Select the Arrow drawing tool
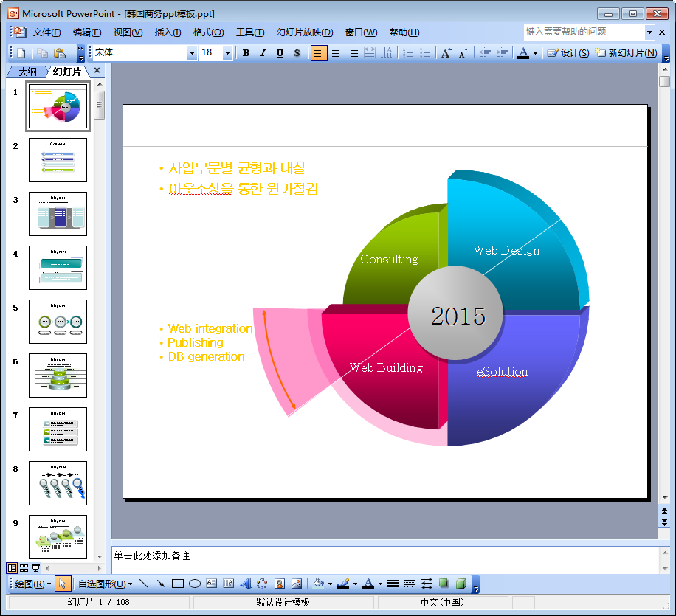Screen dimensions: 676x616 (160, 584)
